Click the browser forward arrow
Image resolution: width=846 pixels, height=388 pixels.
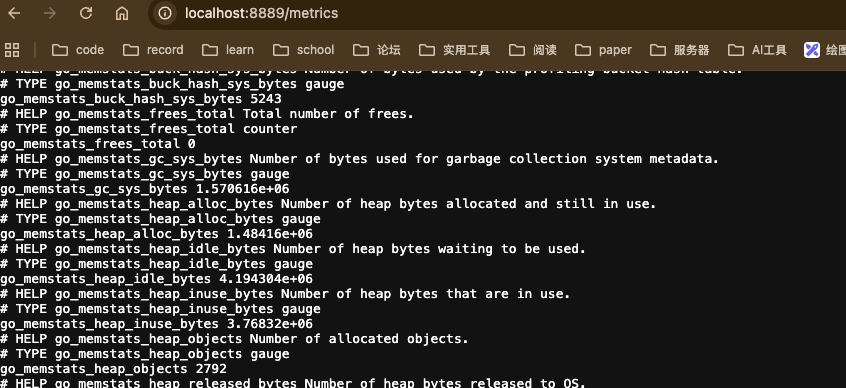pyautogui.click(x=50, y=13)
